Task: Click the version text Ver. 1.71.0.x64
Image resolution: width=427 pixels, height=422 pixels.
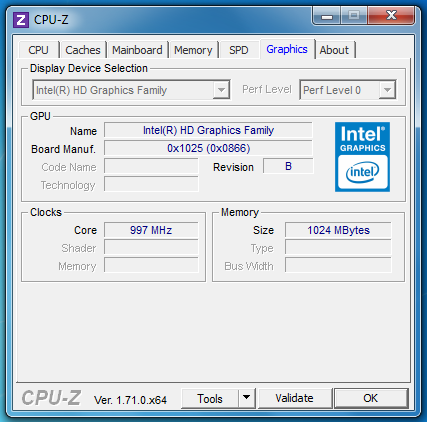Action: (x=130, y=400)
